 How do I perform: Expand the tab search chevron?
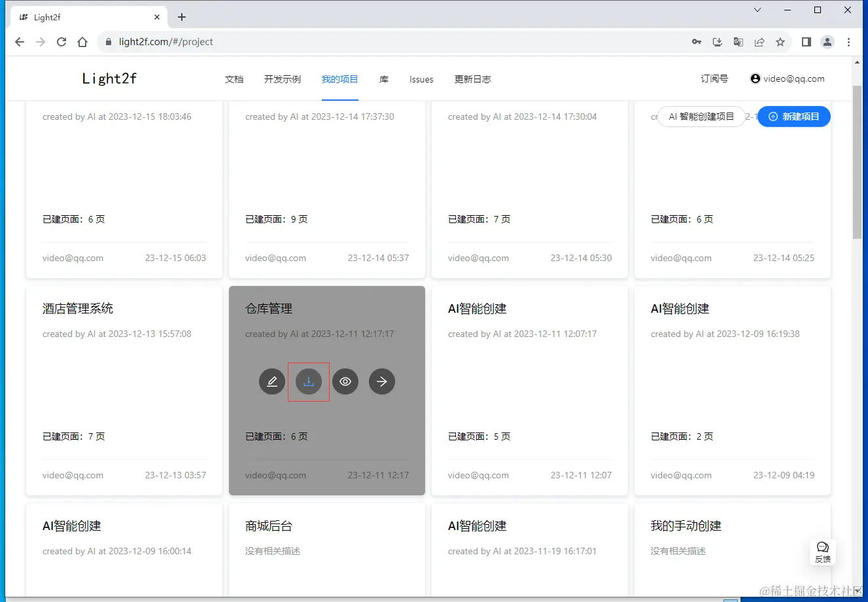tap(757, 10)
